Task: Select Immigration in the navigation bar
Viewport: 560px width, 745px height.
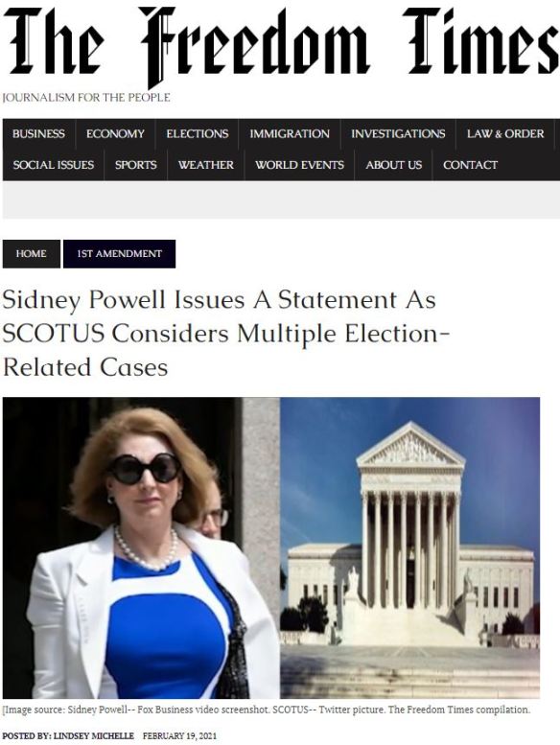Action: point(290,134)
